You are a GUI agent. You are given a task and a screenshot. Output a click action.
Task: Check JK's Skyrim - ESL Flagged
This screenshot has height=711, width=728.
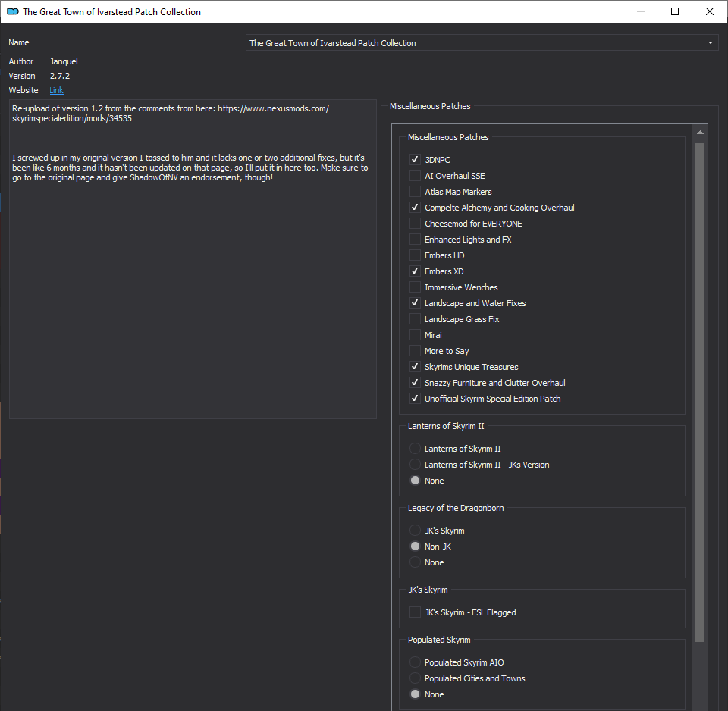click(x=415, y=612)
